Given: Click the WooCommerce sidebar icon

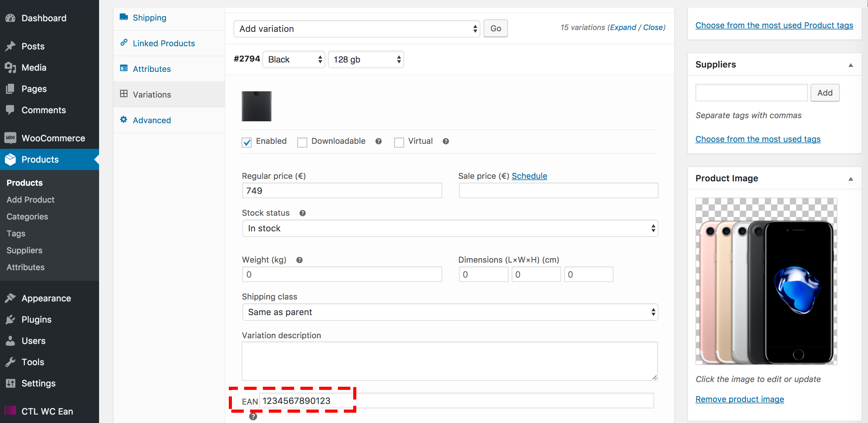Looking at the screenshot, I should pos(10,137).
